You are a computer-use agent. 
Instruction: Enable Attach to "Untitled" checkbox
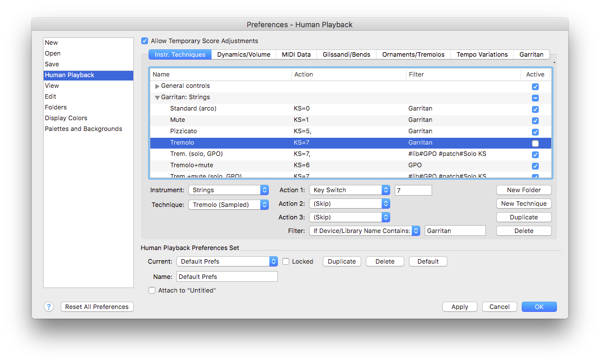pyautogui.click(x=152, y=290)
